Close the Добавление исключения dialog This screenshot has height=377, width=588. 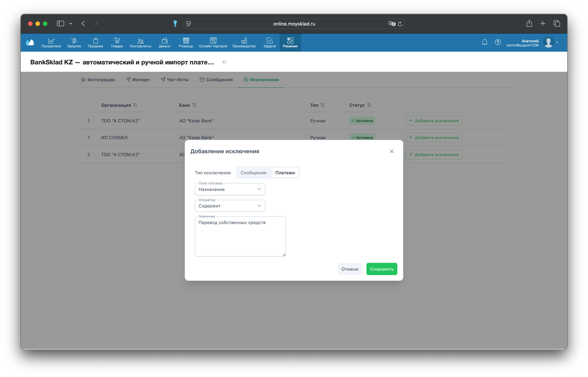tap(392, 151)
